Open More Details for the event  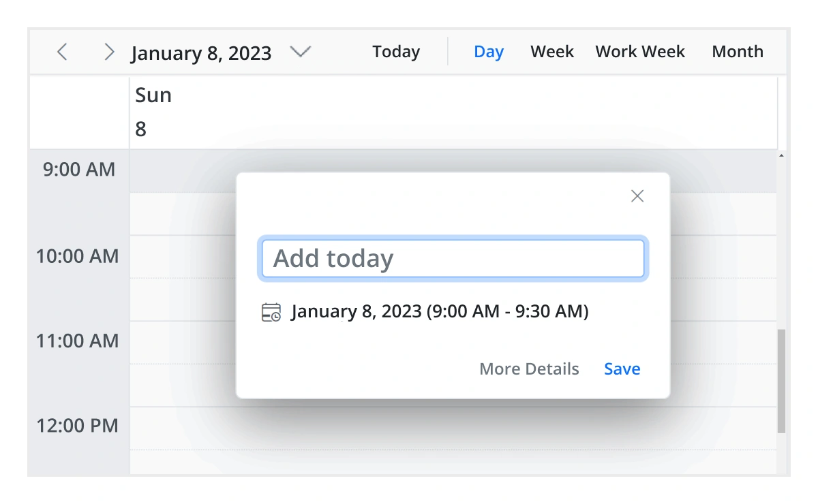529,368
